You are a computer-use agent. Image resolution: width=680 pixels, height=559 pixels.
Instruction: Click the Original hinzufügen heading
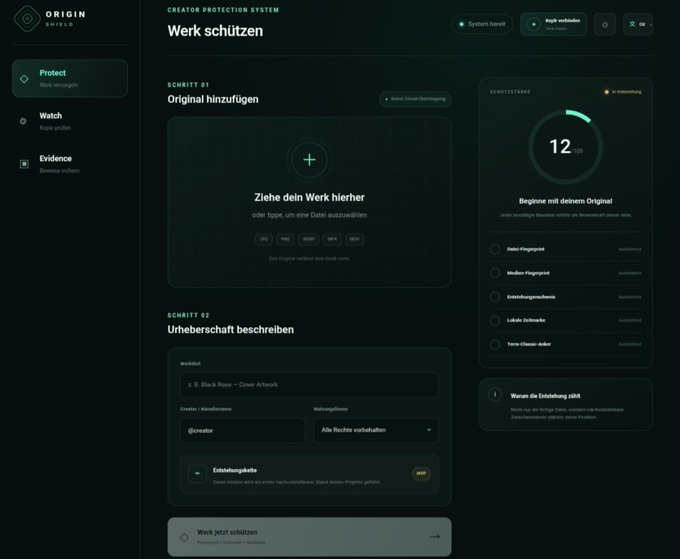213,99
